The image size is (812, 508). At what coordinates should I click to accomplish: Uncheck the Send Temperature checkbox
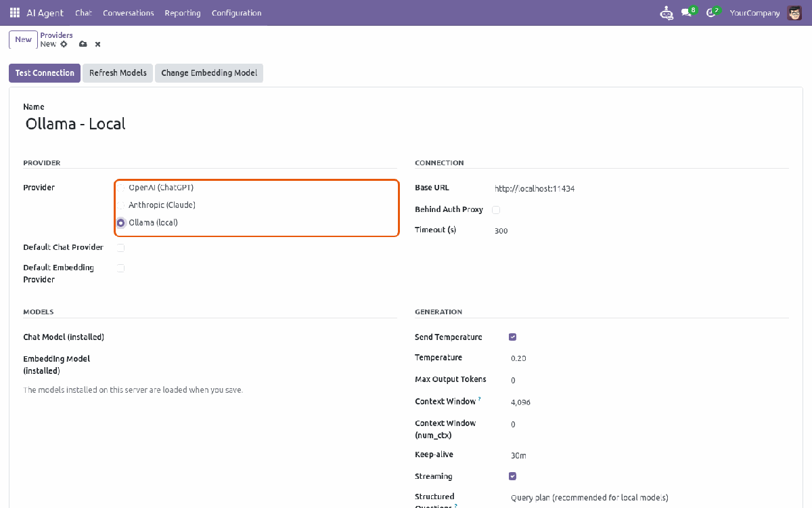pyautogui.click(x=512, y=337)
